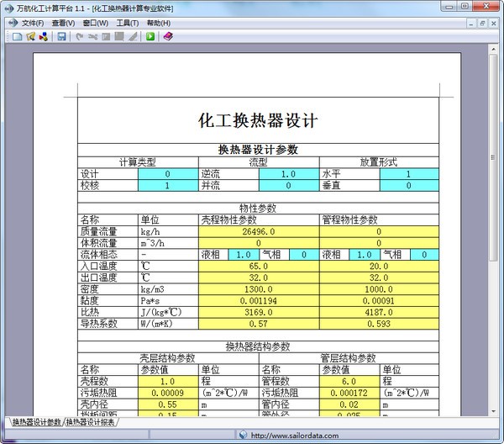This screenshot has height=444, width=504.
Task: Open the 查看(V) menu
Action: pos(63,23)
